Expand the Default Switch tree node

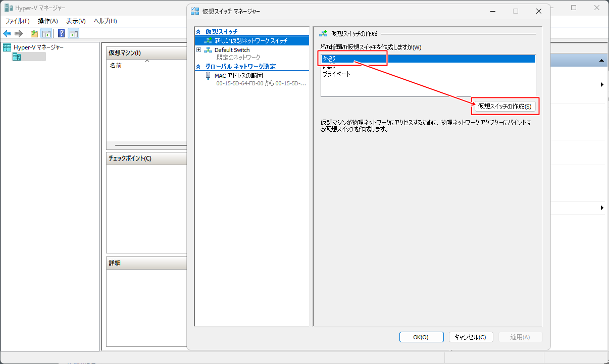pyautogui.click(x=199, y=50)
